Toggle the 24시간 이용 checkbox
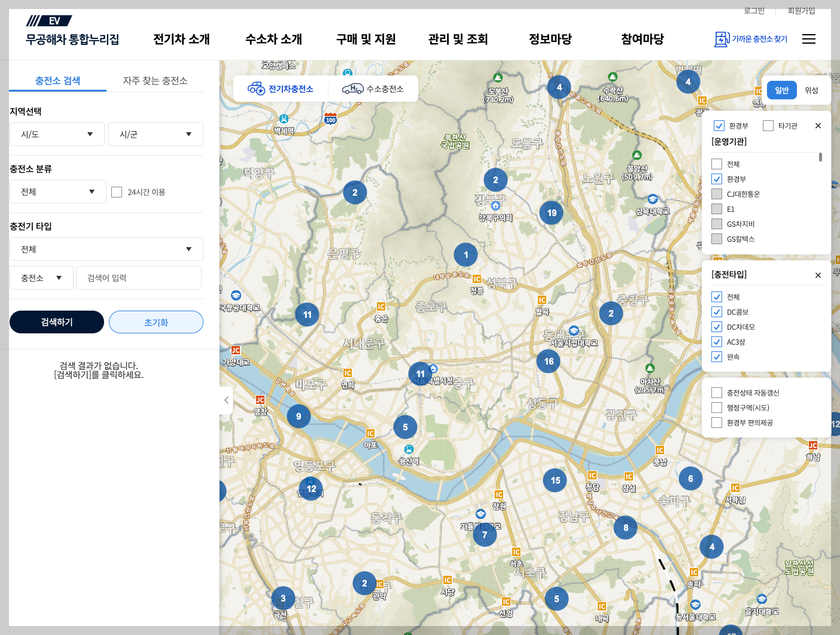Viewport: 840px width, 635px height. click(117, 192)
